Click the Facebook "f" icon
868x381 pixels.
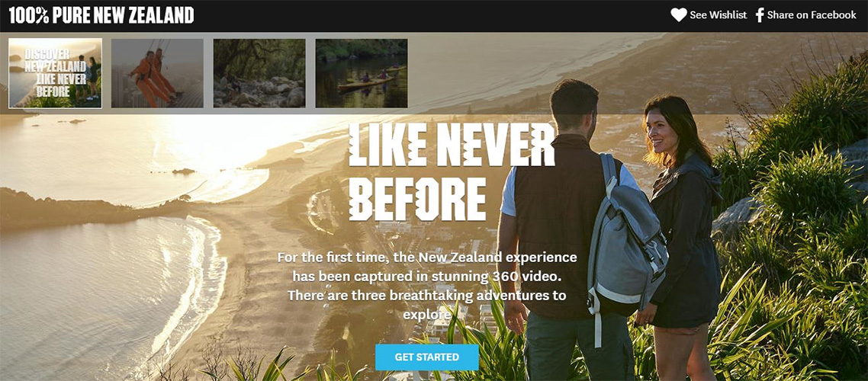pyautogui.click(x=760, y=15)
